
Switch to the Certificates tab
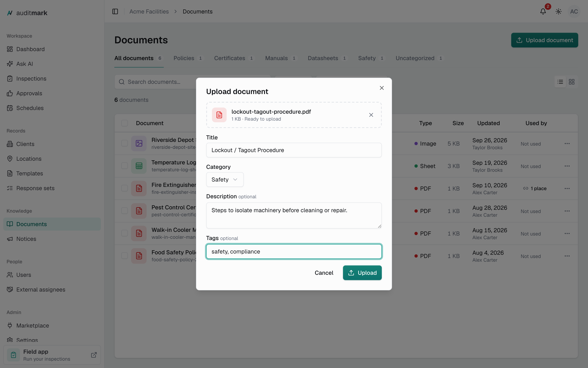234,58
